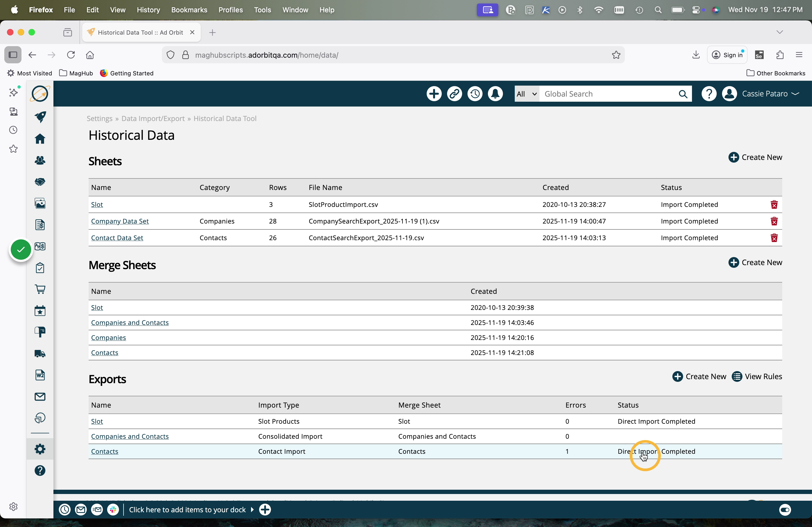Image resolution: width=812 pixels, height=527 pixels.
Task: Toggle the Firefox sidebar button
Action: (x=13, y=55)
